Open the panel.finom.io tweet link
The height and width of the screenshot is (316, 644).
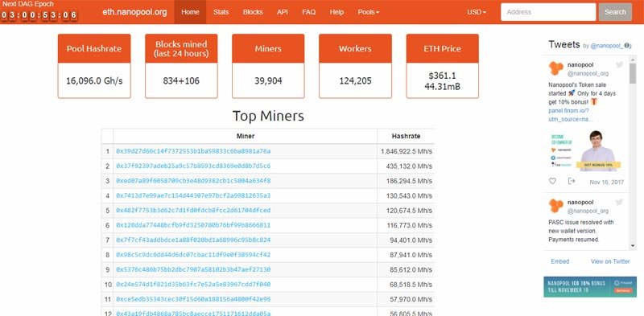click(x=571, y=115)
